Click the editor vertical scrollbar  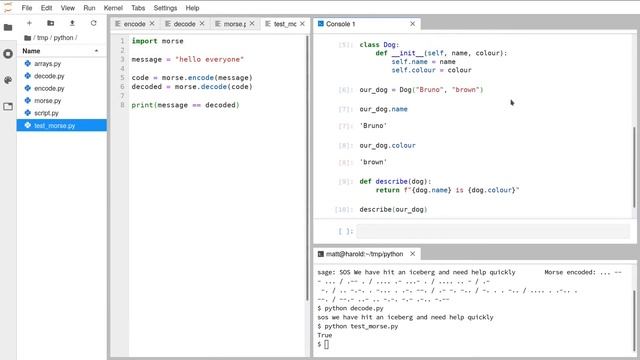point(307,167)
